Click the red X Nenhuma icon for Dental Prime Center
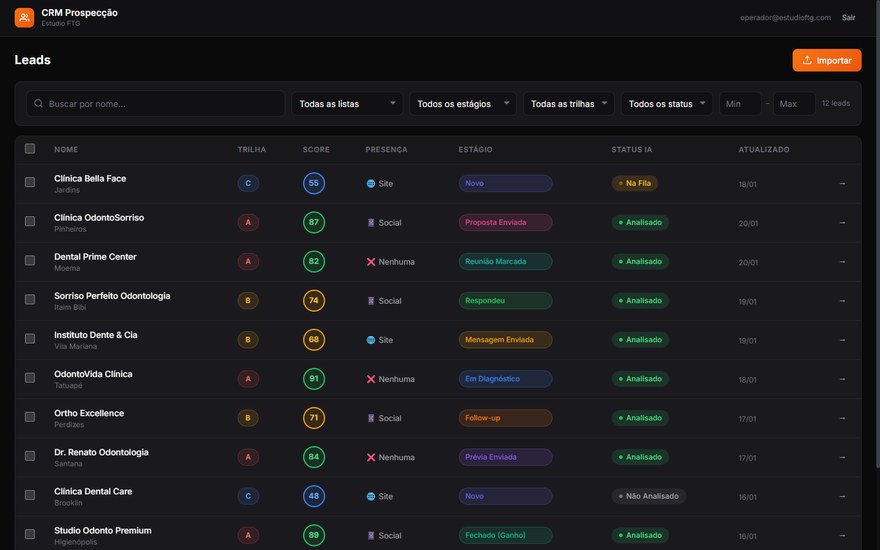 [x=370, y=262]
